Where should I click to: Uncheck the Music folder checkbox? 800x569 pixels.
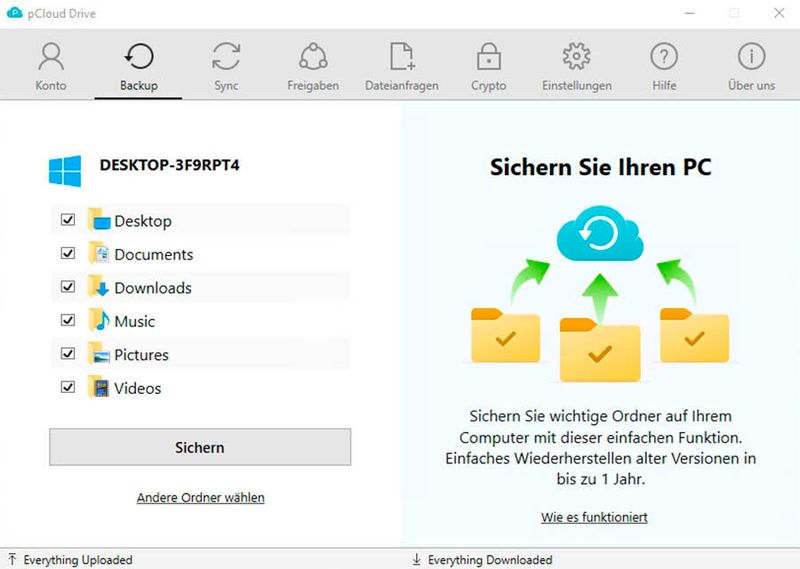68,320
